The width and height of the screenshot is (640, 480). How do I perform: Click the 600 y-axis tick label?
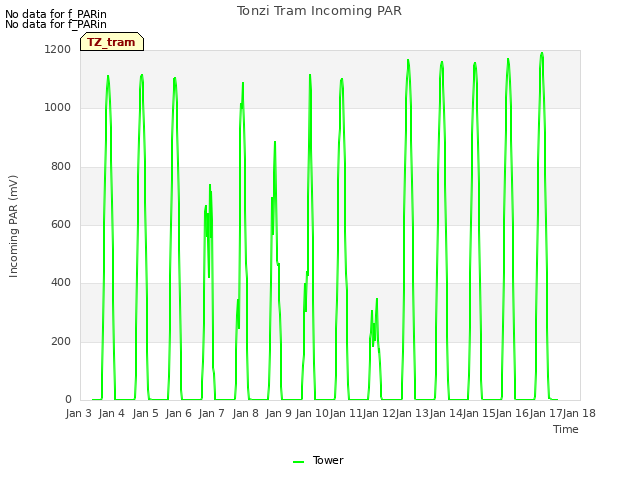[61, 224]
